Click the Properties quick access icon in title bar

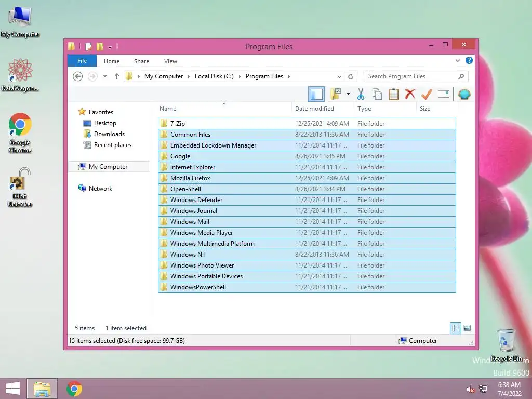pos(88,46)
